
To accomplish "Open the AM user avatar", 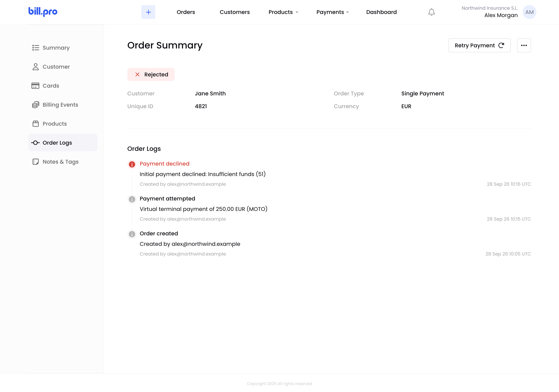I will [x=529, y=12].
